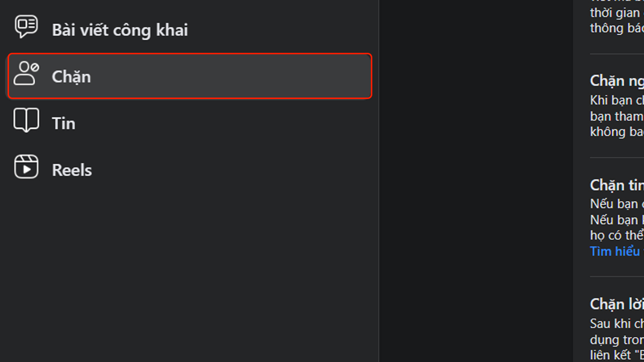Click the Chặn tin… section heading
The width and height of the screenshot is (644, 362).
click(617, 185)
